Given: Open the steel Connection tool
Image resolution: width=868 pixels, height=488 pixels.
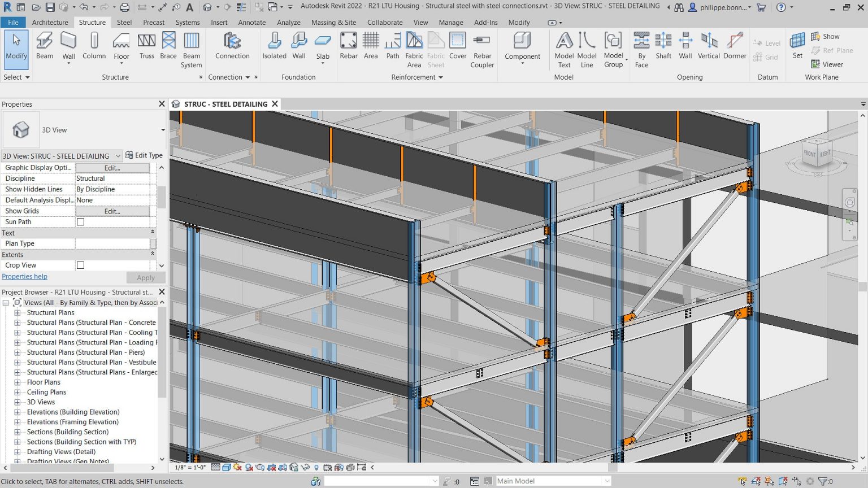Looking at the screenshot, I should point(232,45).
